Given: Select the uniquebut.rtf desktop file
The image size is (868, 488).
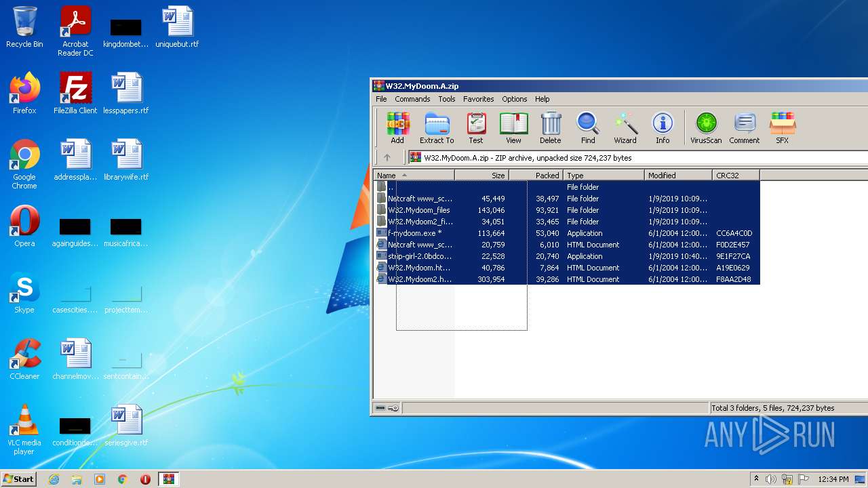Looking at the screenshot, I should pyautogui.click(x=177, y=27).
